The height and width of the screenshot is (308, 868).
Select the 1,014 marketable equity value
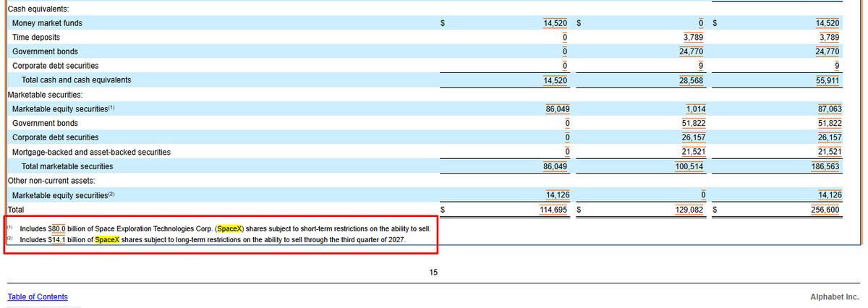[695, 108]
